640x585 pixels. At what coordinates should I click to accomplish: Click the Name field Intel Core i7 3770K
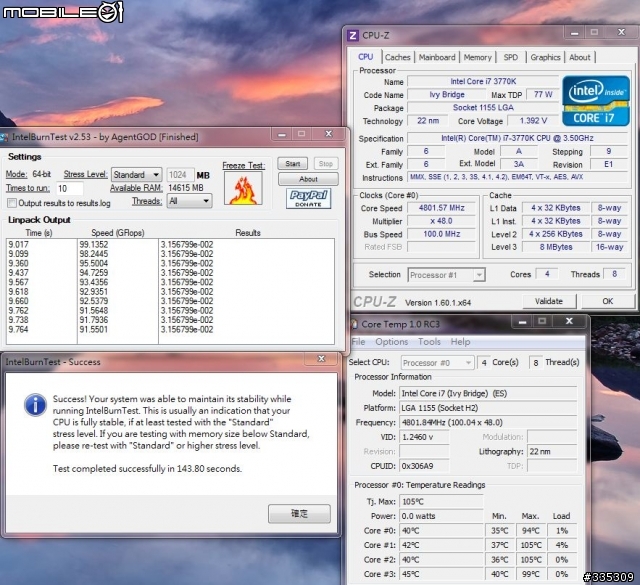click(483, 82)
